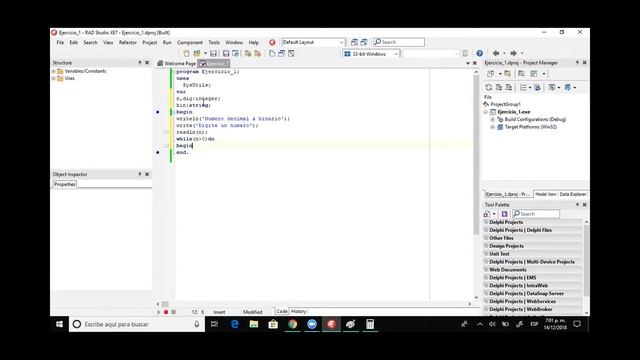Click the Remove file from project icon

tap(258, 53)
